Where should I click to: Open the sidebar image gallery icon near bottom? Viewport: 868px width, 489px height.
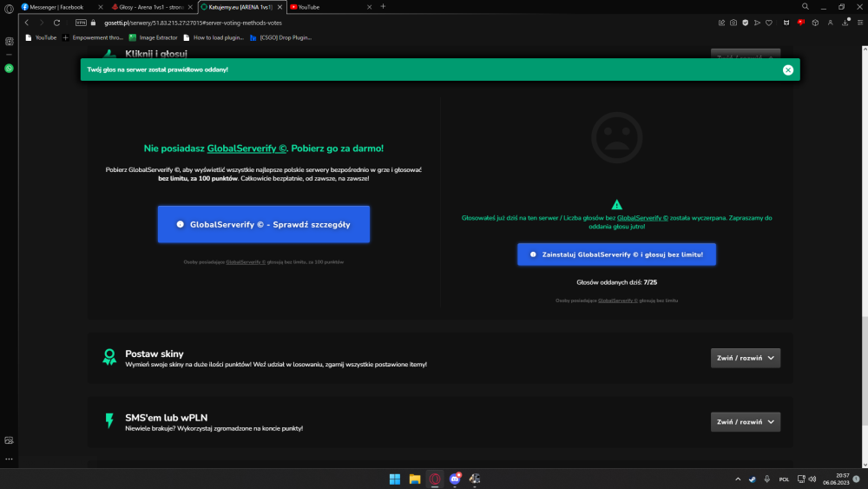pos(9,440)
